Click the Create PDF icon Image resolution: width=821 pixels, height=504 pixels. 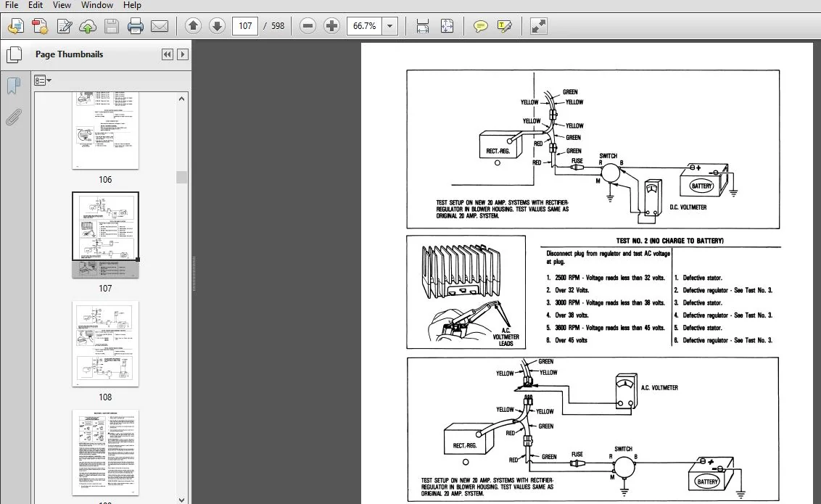click(40, 25)
